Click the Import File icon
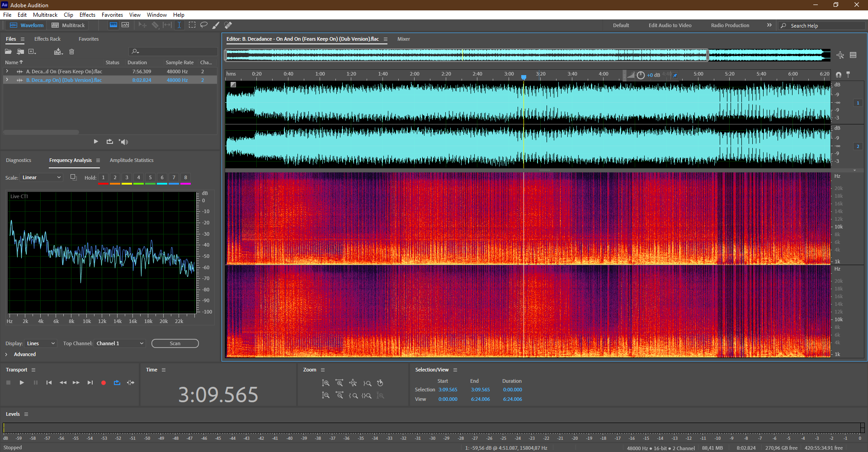Viewport: 868px width, 452px height. [20, 52]
